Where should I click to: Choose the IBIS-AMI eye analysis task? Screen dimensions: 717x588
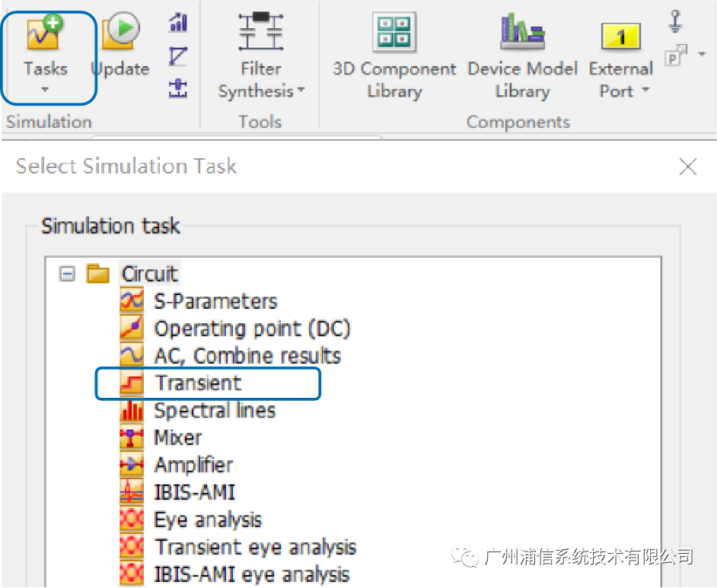(x=252, y=574)
